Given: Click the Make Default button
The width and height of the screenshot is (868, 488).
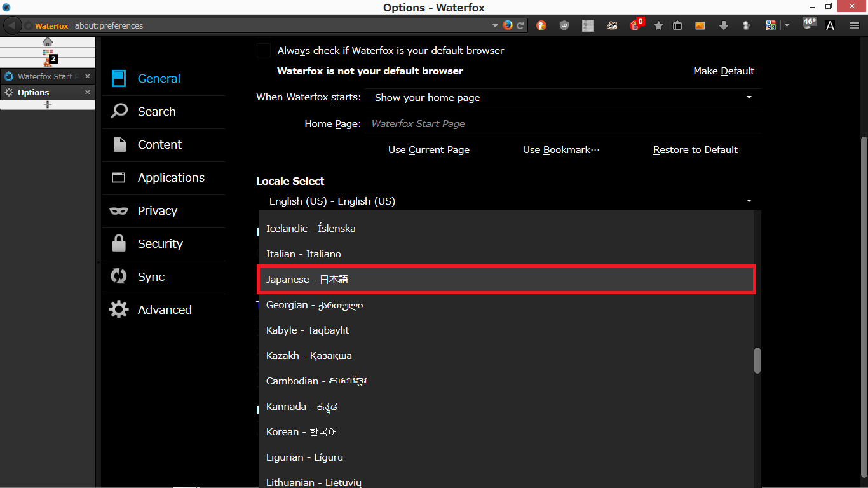Looking at the screenshot, I should [724, 71].
